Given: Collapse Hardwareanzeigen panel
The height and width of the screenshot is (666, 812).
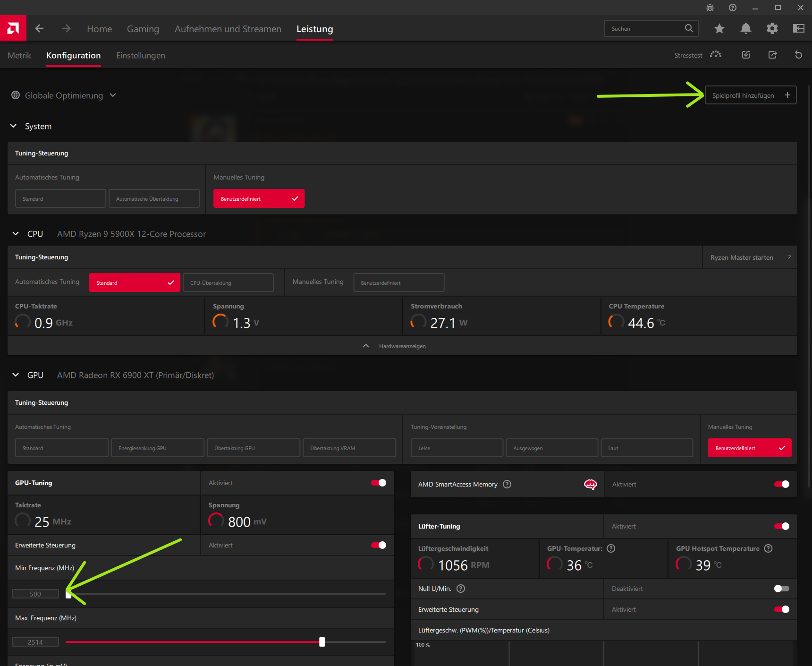Looking at the screenshot, I should 366,346.
